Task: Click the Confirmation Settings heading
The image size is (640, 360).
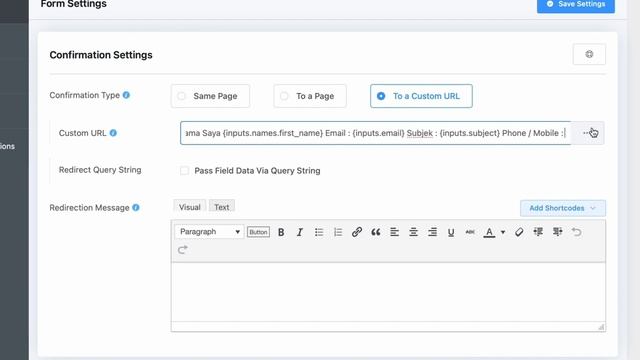Action: coord(101,55)
